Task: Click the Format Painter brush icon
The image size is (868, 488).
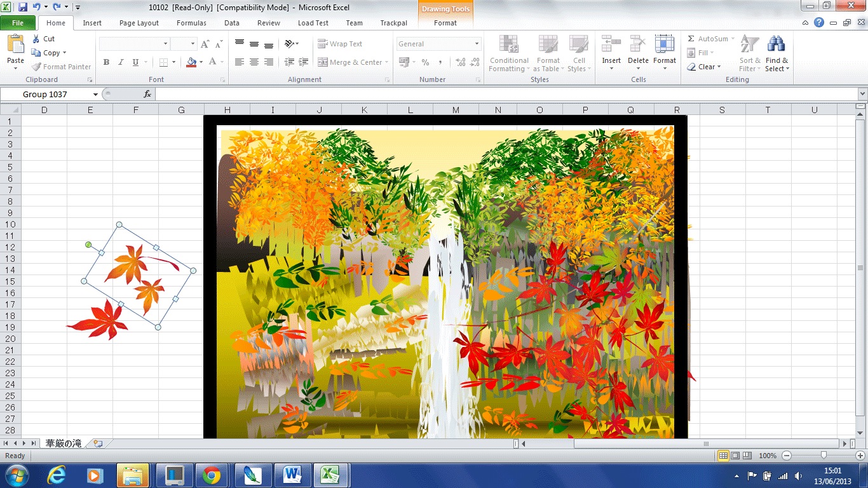Action: coord(37,67)
